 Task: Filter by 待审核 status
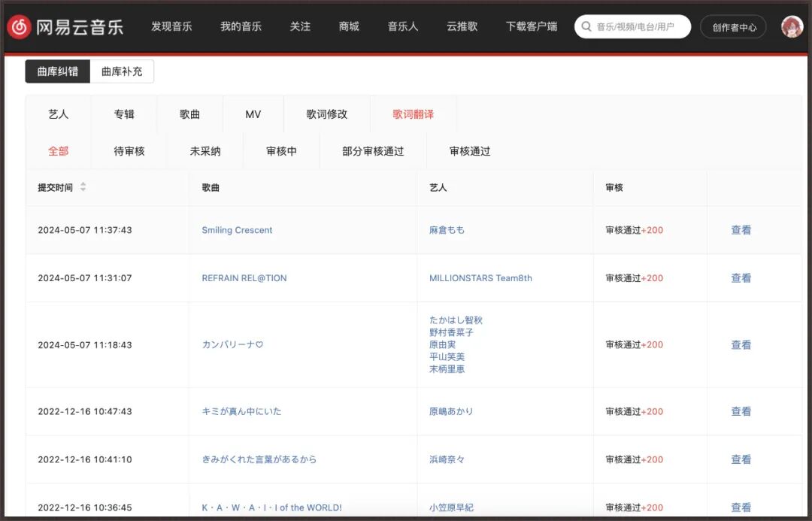pyautogui.click(x=129, y=151)
